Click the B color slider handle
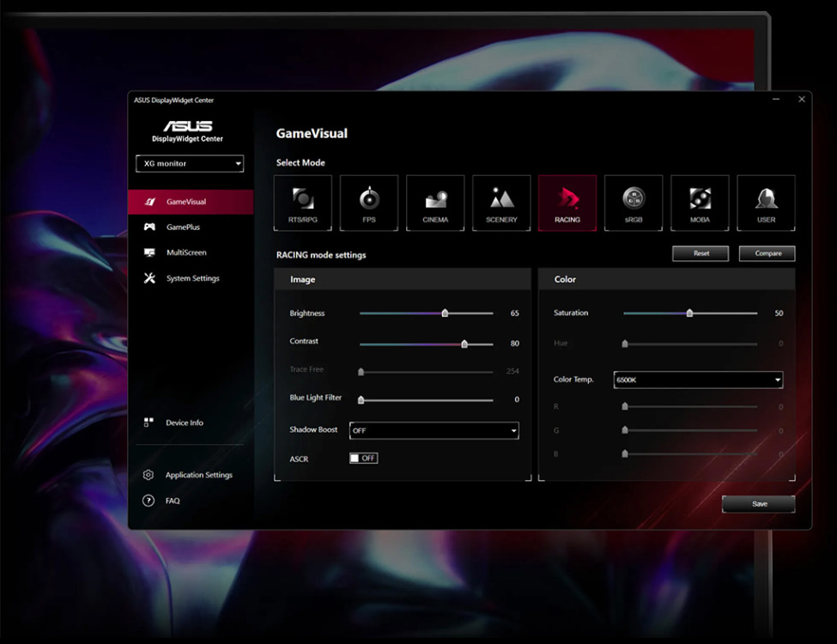The width and height of the screenshot is (837, 644). click(625, 454)
